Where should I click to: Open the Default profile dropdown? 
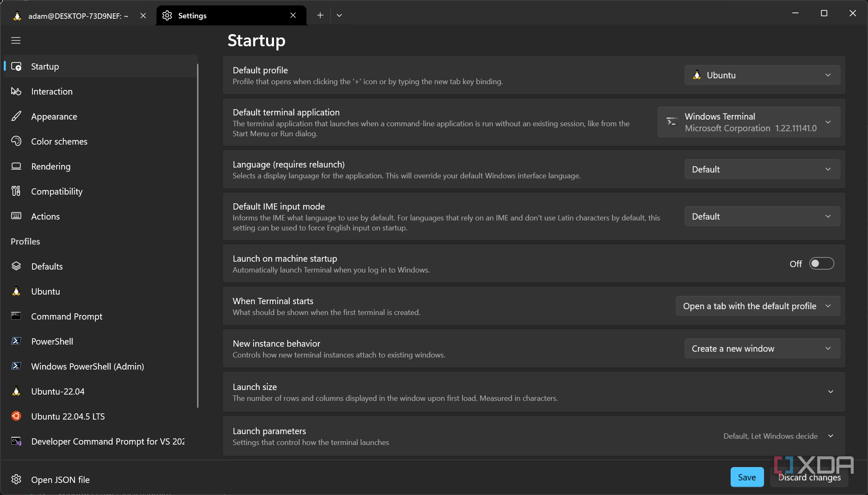tap(762, 75)
